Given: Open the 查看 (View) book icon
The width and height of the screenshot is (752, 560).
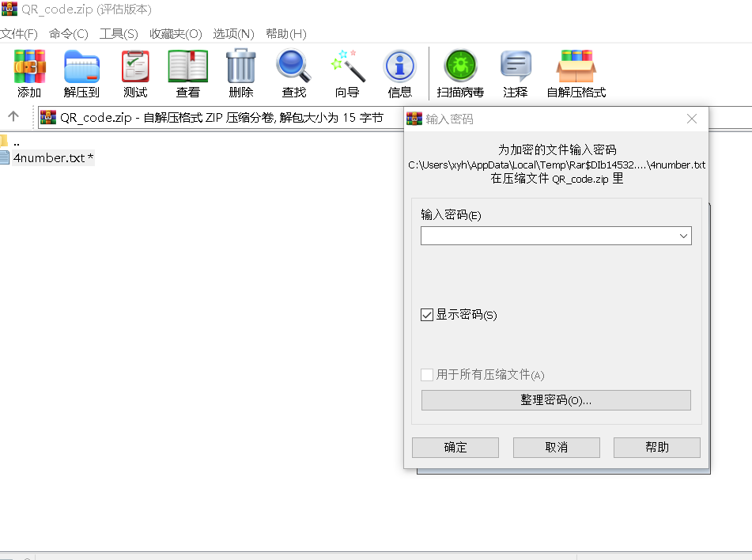Looking at the screenshot, I should coord(187,68).
